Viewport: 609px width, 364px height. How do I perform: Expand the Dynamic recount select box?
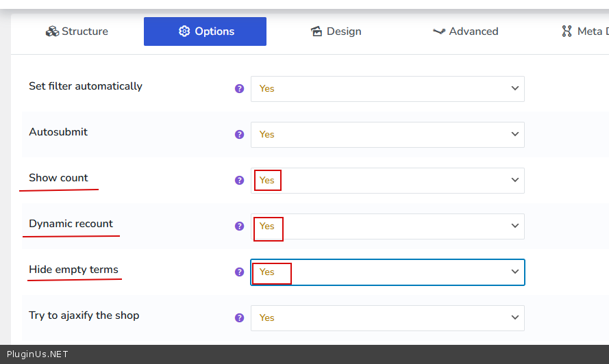[387, 226]
